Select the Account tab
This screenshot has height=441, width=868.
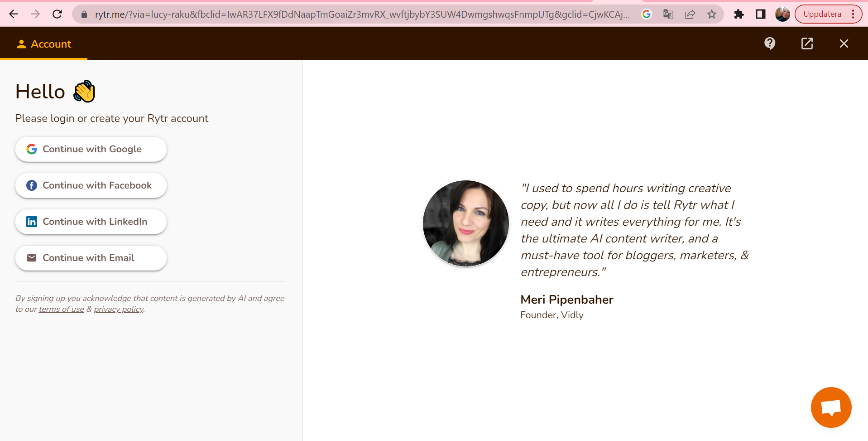point(44,44)
